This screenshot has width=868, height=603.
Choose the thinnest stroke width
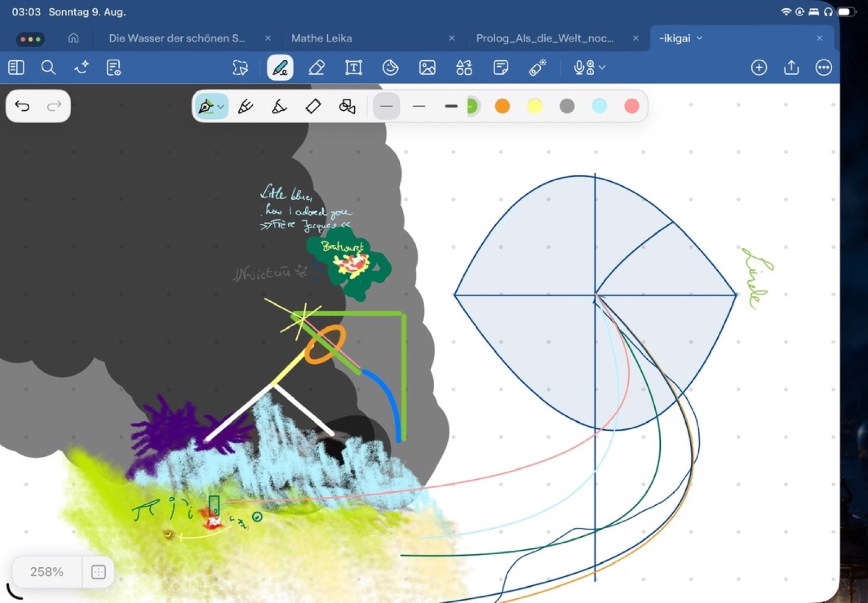pos(386,106)
